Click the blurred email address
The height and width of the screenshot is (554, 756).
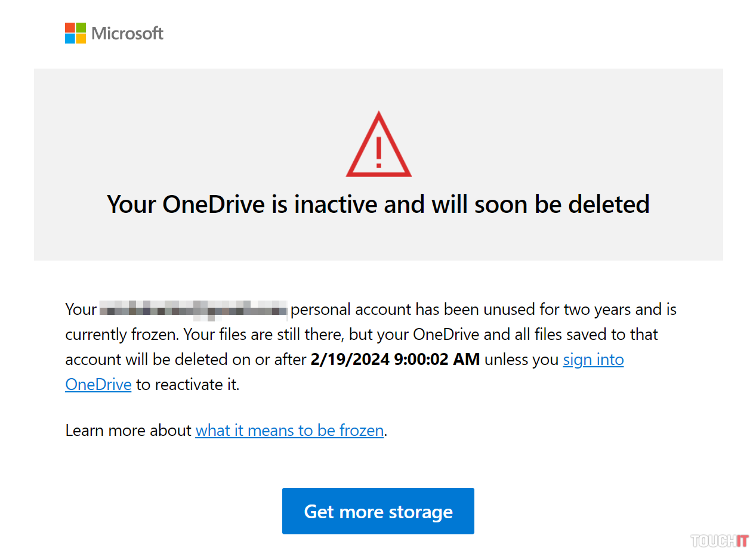(x=194, y=310)
